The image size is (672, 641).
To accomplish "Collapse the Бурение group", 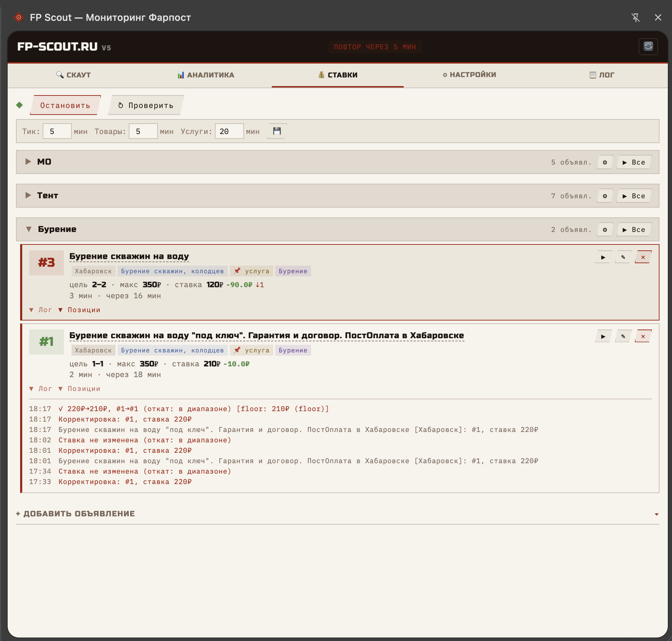I will pyautogui.click(x=29, y=229).
